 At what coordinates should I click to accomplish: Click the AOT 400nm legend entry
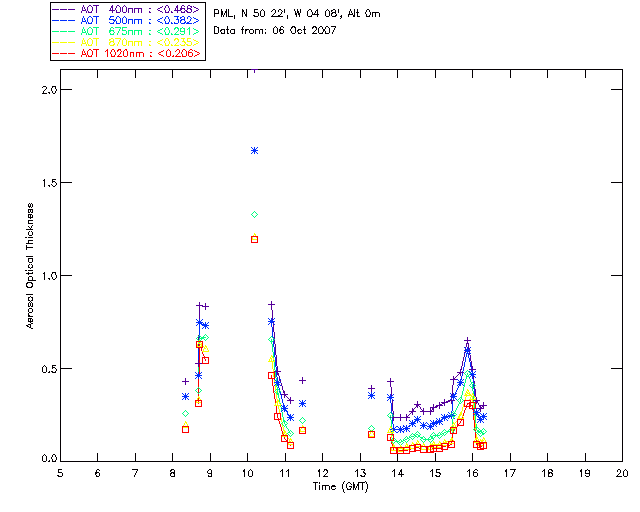127,9
